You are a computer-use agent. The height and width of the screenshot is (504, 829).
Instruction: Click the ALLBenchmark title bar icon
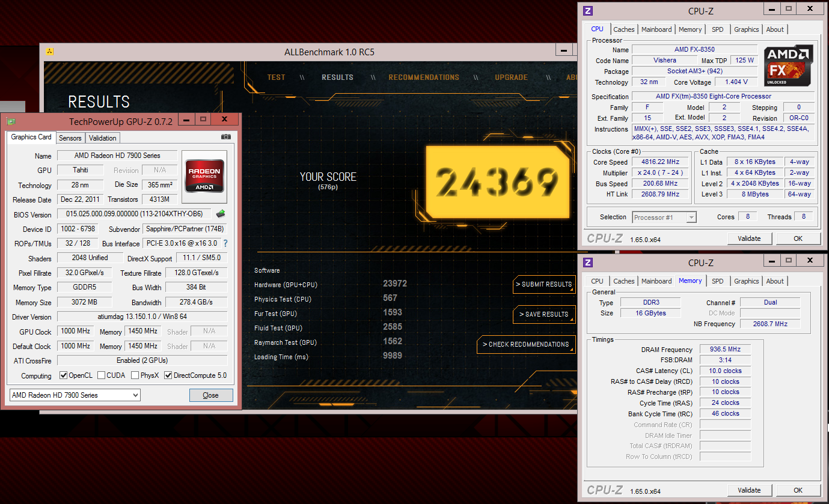point(50,52)
